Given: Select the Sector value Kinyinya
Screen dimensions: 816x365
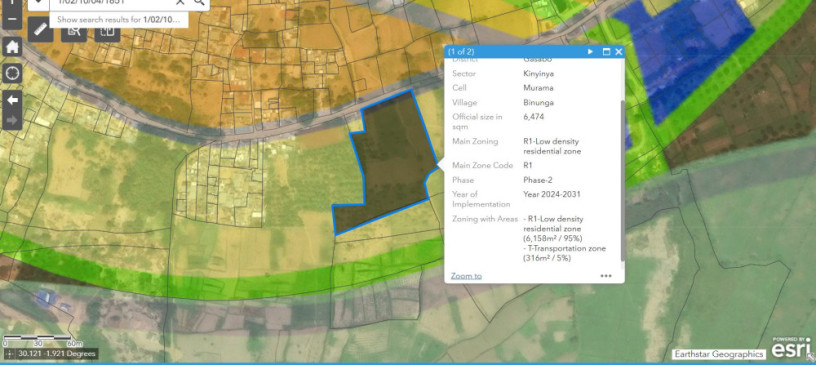Looking at the screenshot, I should 539,73.
